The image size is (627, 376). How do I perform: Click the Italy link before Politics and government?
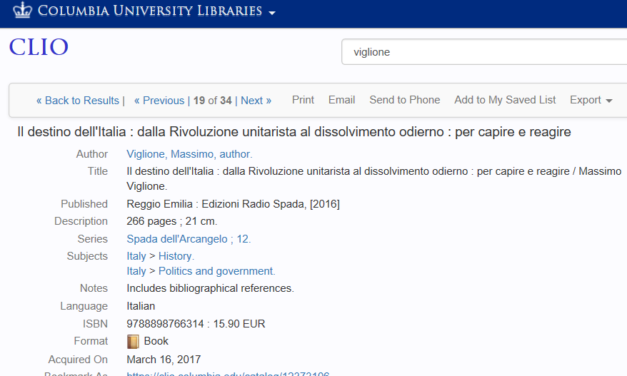coord(136,271)
